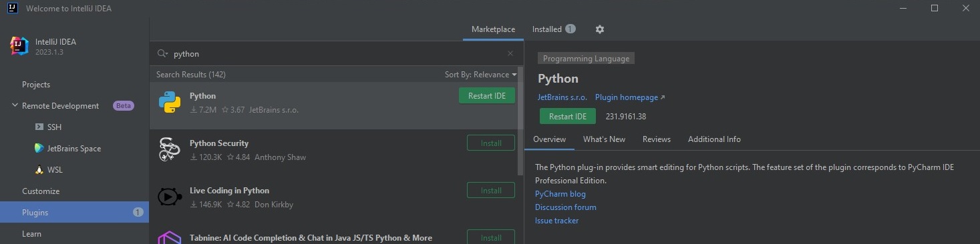Open the Sort By Relevance dropdown

(481, 75)
